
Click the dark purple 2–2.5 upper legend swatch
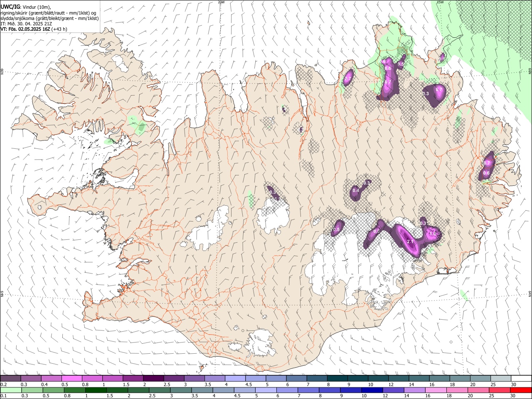(153, 378)
